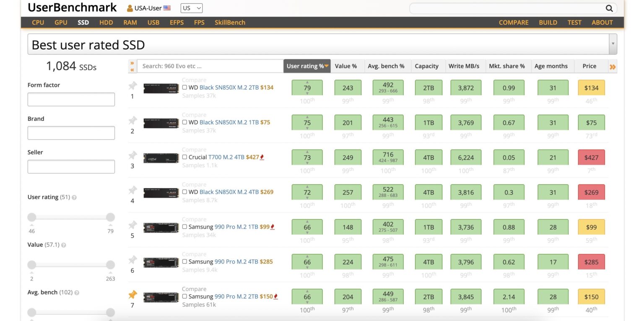This screenshot has height=321, width=644.
Task: Click the search magnifier icon
Action: tap(609, 8)
